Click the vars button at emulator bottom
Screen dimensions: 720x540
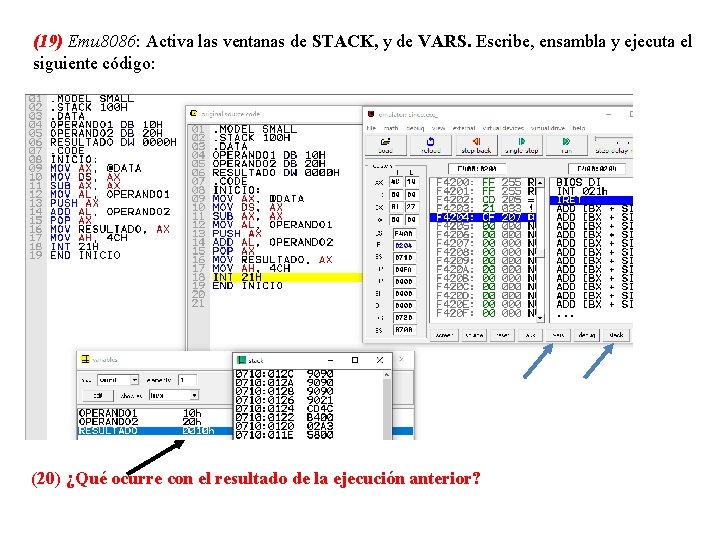558,335
